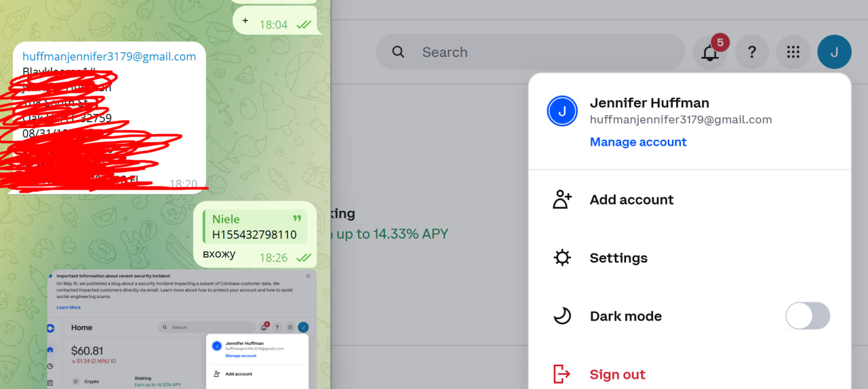This screenshot has width=868, height=389.
Task: Click the Dark mode moon icon
Action: tap(562, 316)
